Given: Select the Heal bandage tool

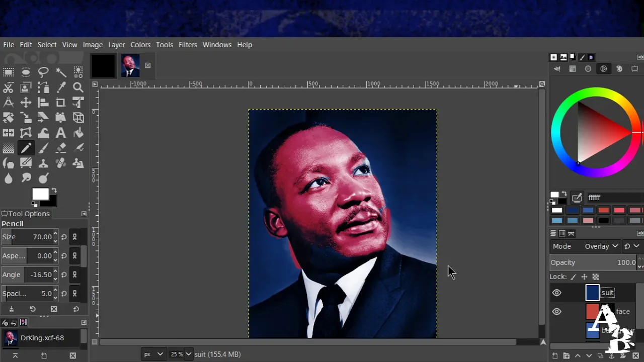Looking at the screenshot, I should [x=61, y=163].
